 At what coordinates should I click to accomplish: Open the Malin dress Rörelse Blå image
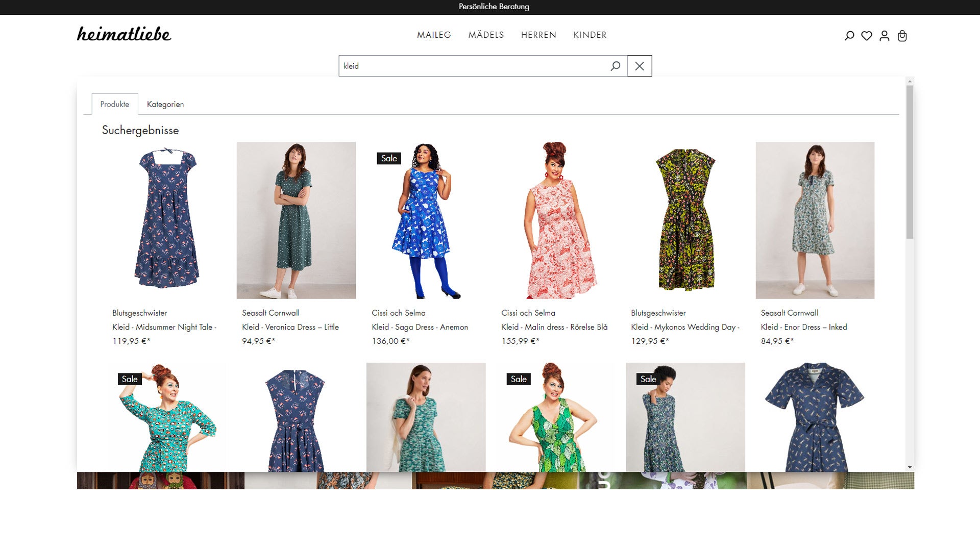pos(555,220)
